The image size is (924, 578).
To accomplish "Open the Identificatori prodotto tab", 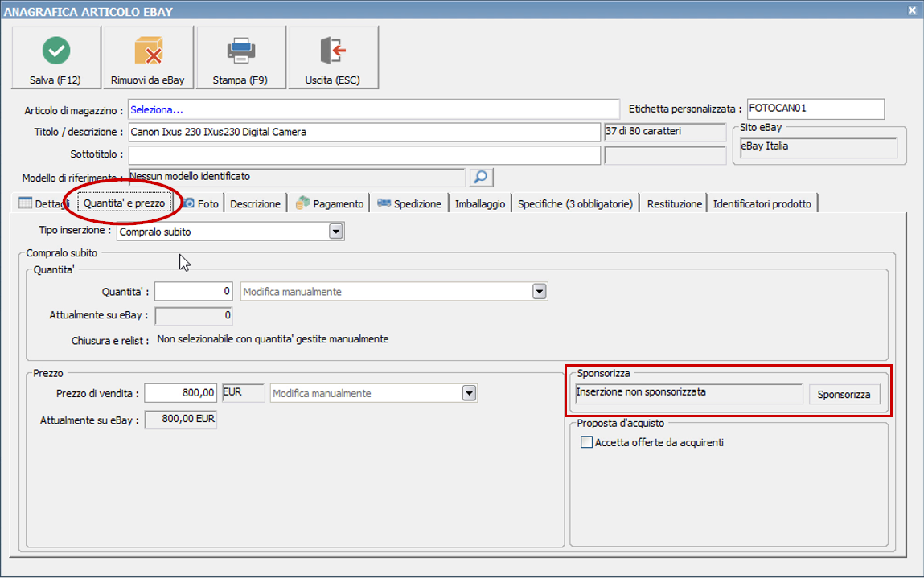I will coord(762,203).
